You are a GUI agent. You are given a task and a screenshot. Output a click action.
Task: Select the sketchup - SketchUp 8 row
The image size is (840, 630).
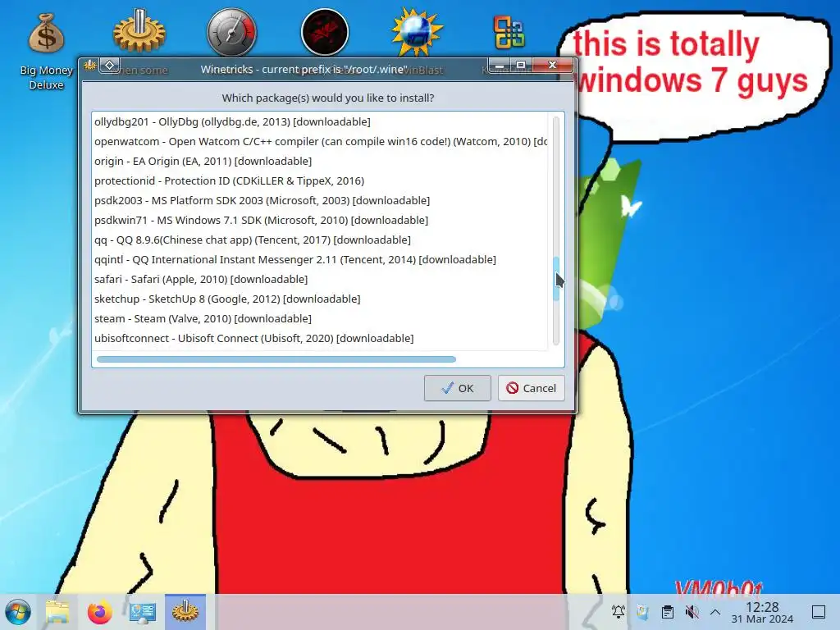click(321, 299)
